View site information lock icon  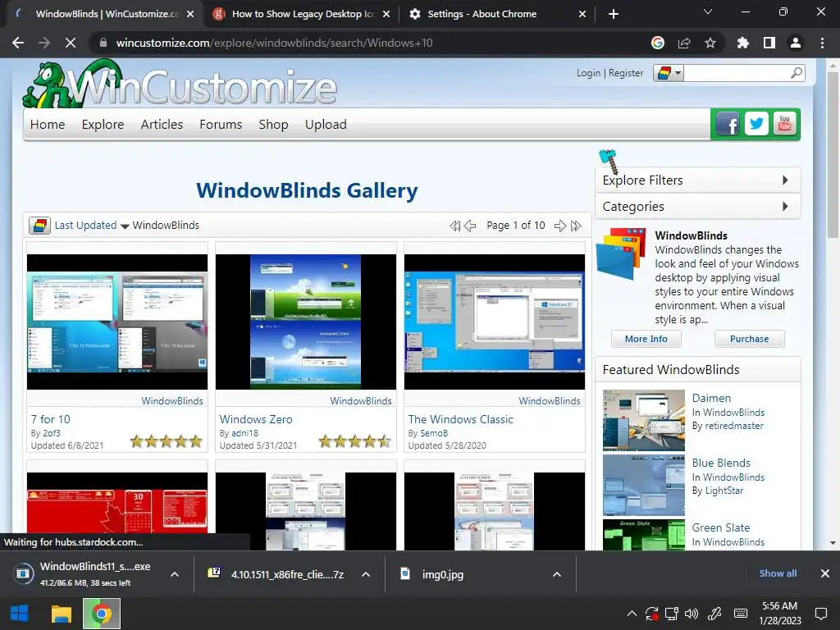pos(103,43)
